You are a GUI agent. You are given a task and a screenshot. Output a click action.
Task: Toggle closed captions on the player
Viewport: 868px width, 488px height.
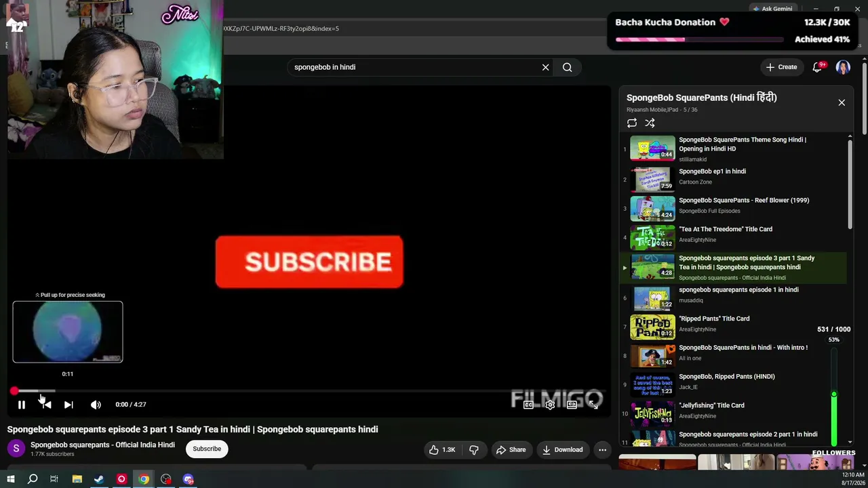pyautogui.click(x=528, y=405)
